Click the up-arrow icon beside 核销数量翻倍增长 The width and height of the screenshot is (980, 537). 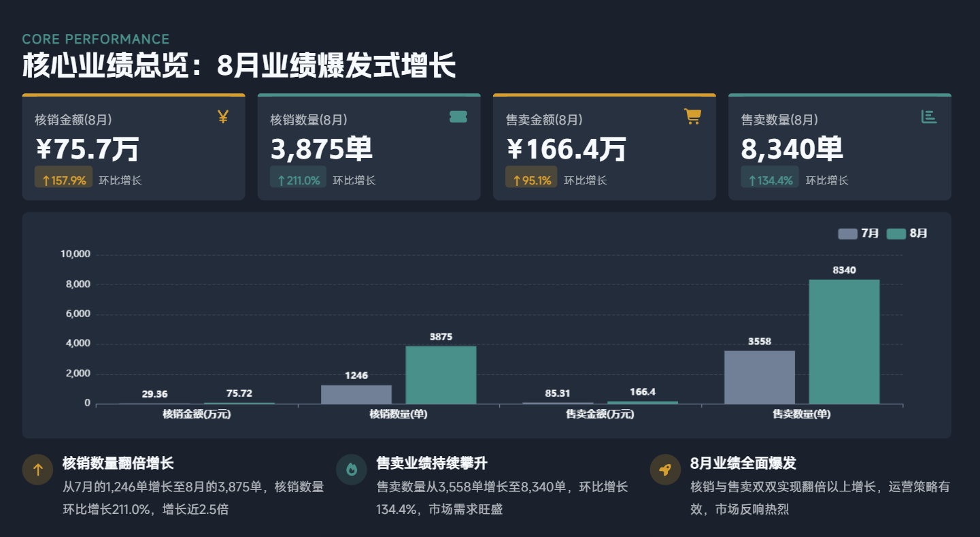click(x=38, y=470)
